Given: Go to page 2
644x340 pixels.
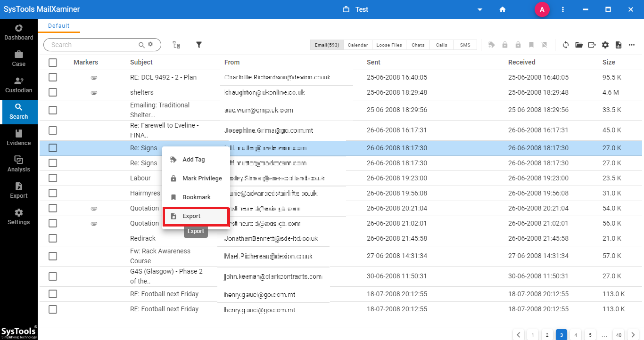Looking at the screenshot, I should click(x=547, y=335).
